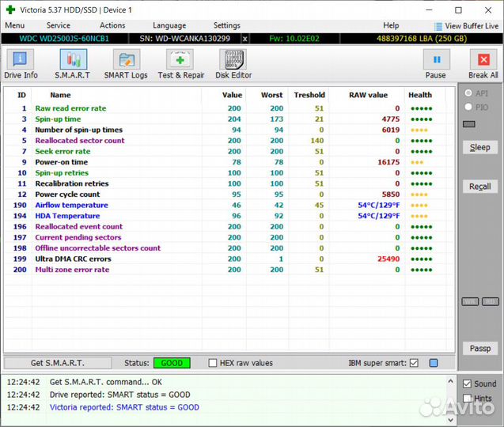
Task: Click the blue square next to IBM super smart
Action: point(434,363)
